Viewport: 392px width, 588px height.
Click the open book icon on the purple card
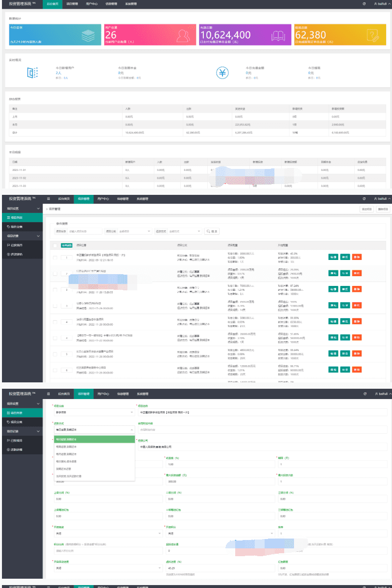click(278, 35)
